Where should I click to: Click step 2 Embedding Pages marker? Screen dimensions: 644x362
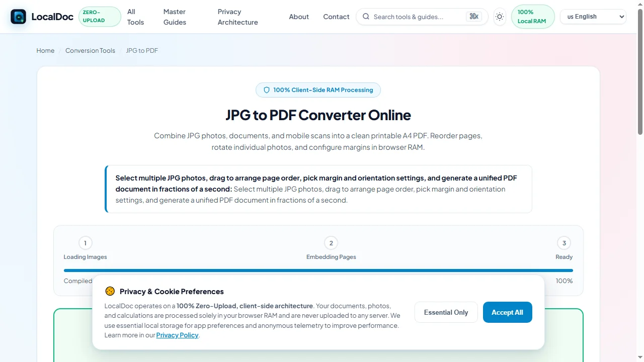pyautogui.click(x=331, y=243)
